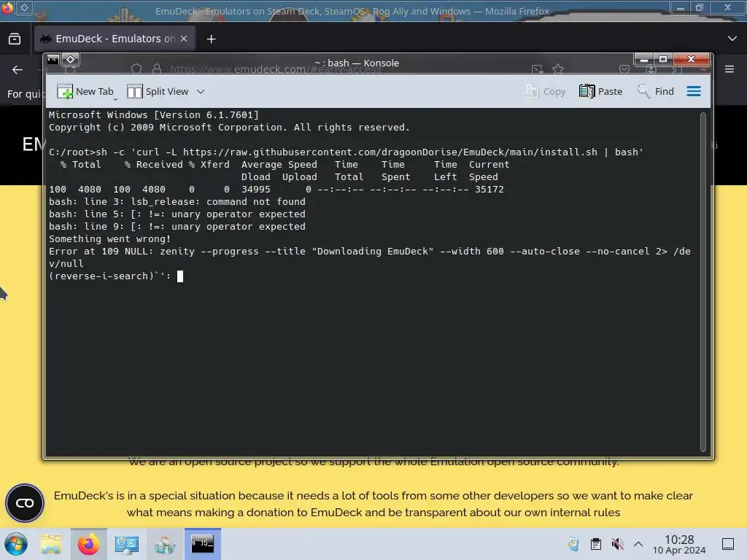Click the tray icon left of clipboard
The width and height of the screenshot is (747, 560).
(x=573, y=544)
